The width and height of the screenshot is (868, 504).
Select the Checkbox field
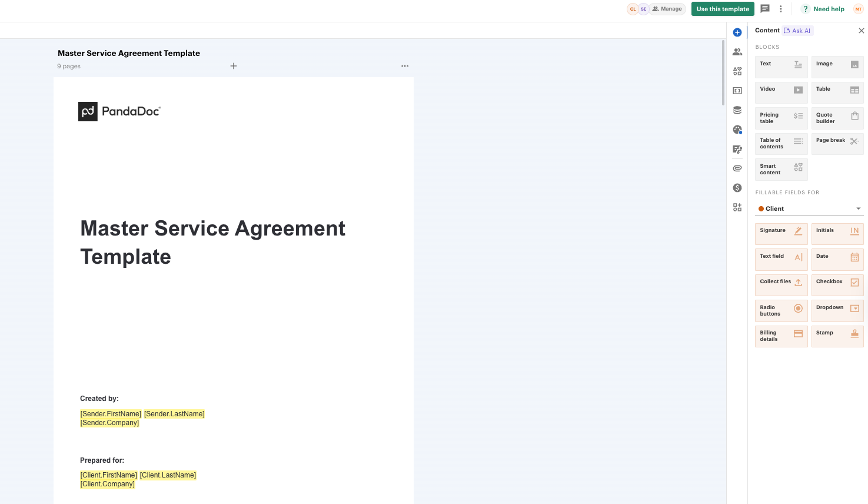tap(837, 285)
